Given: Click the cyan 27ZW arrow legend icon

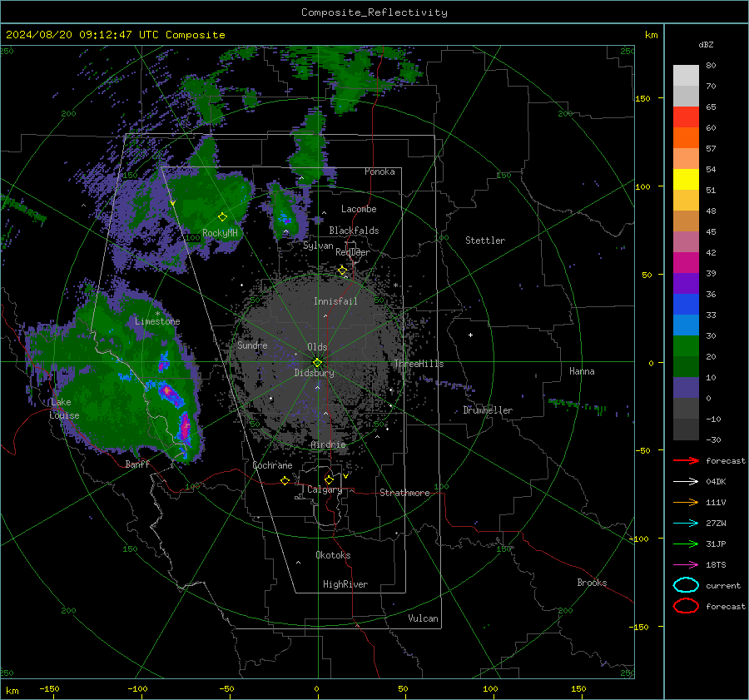Looking at the screenshot, I should pos(686,524).
